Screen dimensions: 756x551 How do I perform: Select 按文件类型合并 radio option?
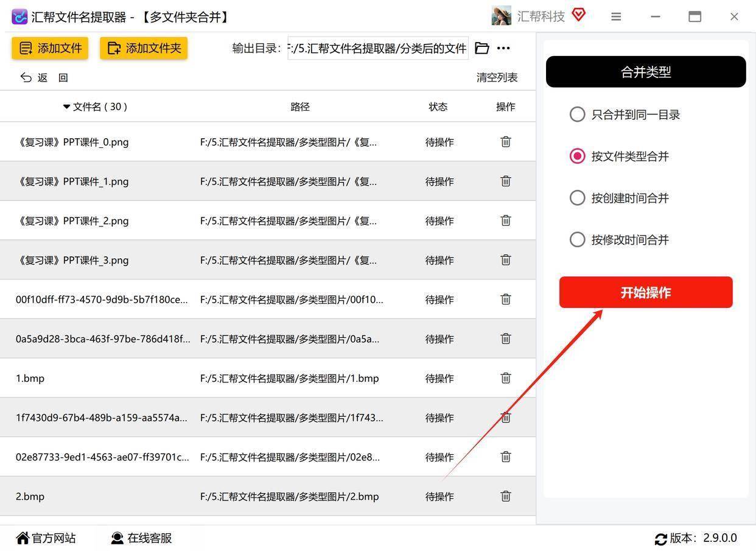coord(577,156)
